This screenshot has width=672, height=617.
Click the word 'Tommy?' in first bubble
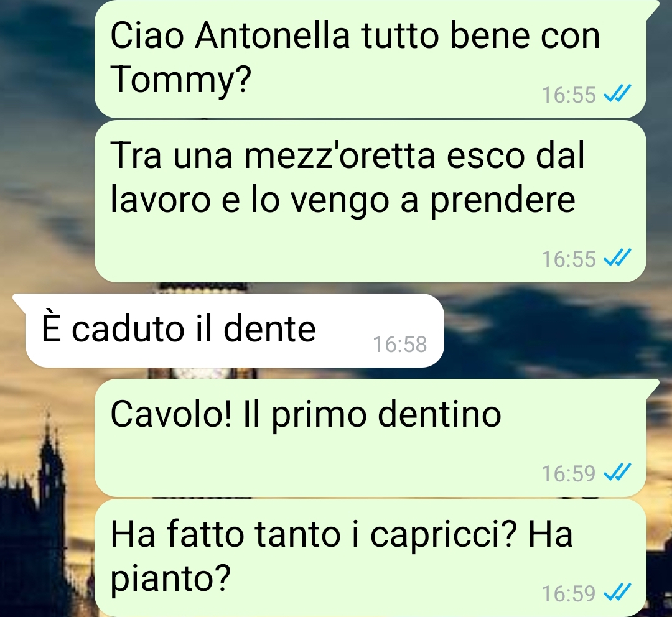tap(180, 81)
